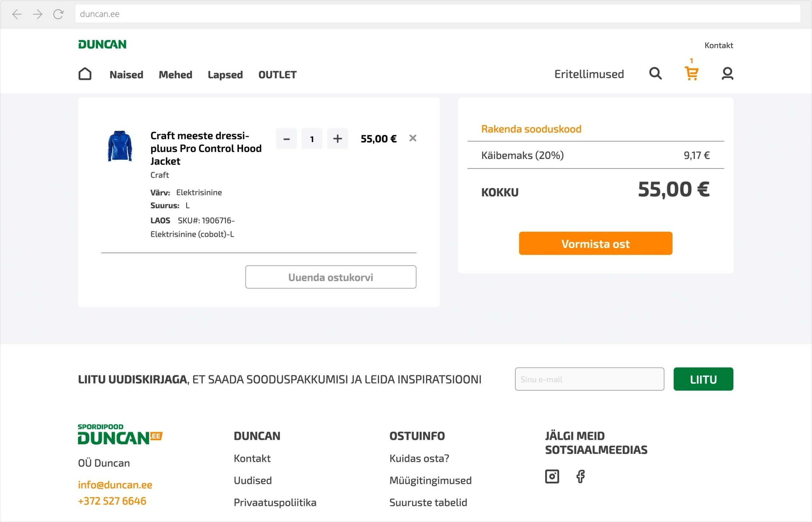This screenshot has width=812, height=522.
Task: Open the Eritellimused menu item
Action: [589, 74]
